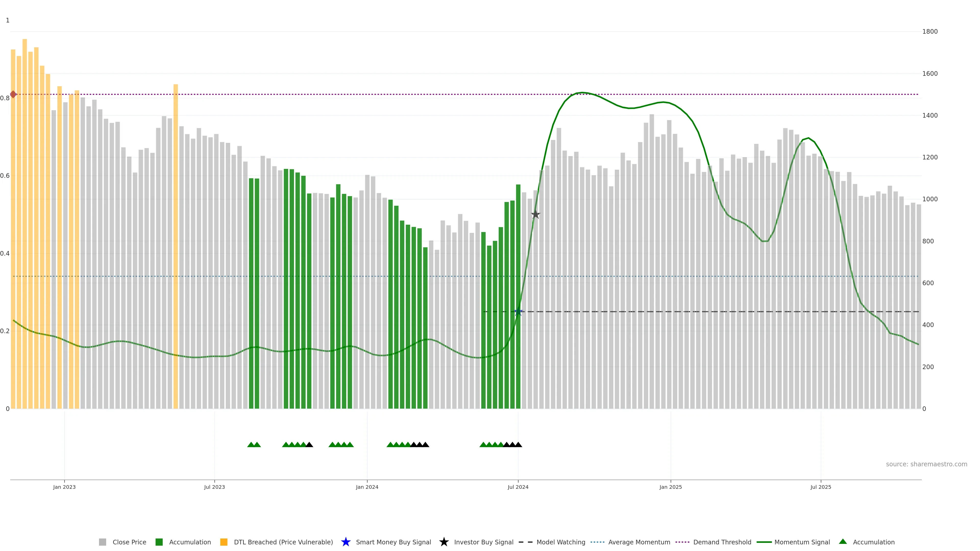Click the blue star marker on the Model Watching line

[518, 312]
